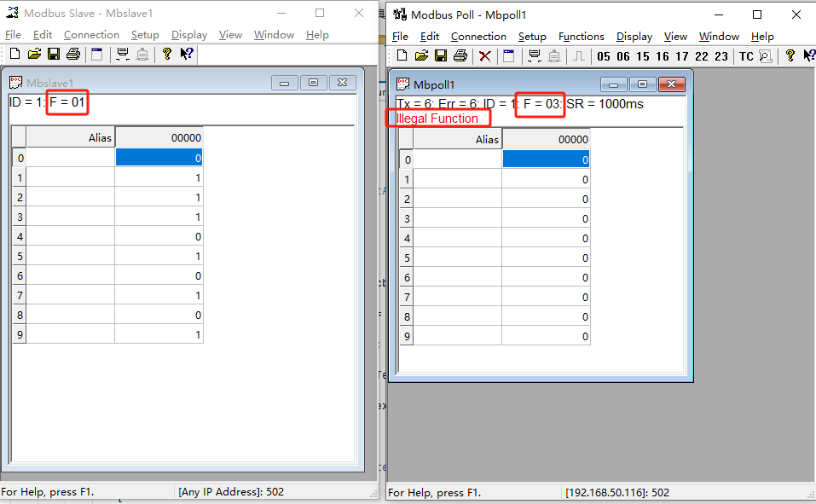Click TC test center toolbar button
The height and width of the screenshot is (504, 816).
[x=746, y=56]
